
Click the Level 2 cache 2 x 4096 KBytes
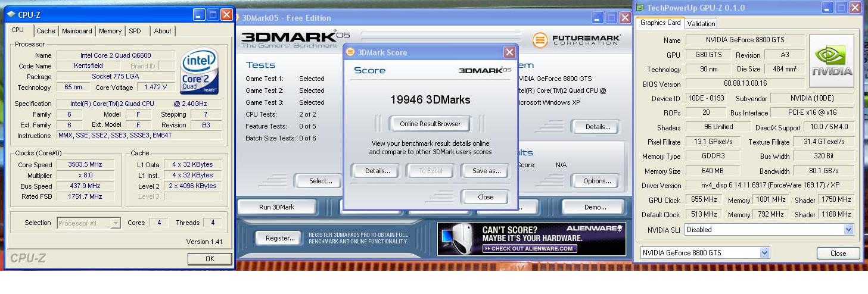tap(192, 186)
